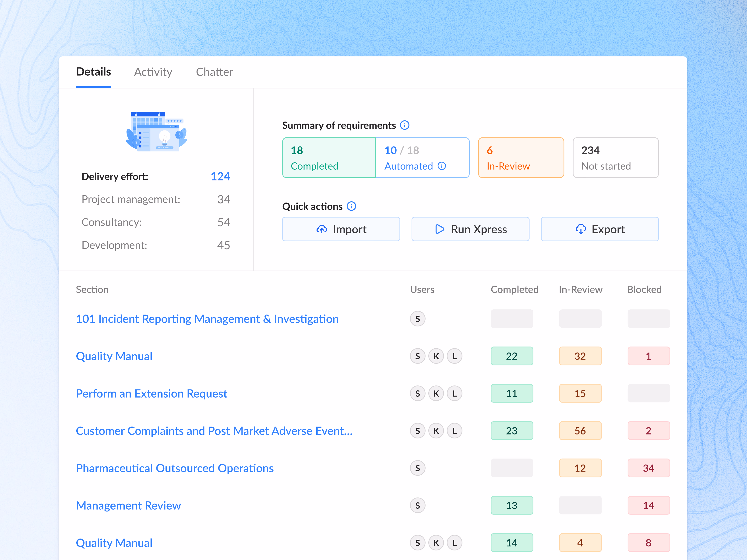
Task: Click Completed badge 11 for Extension Request
Action: [512, 393]
